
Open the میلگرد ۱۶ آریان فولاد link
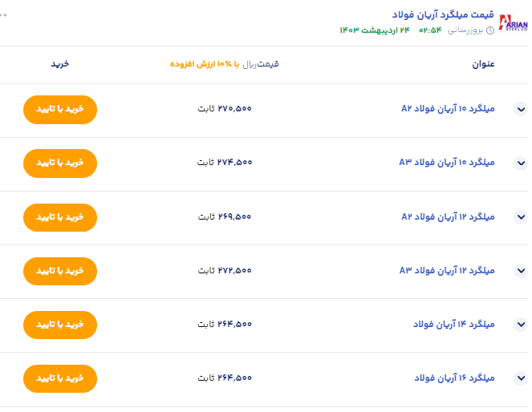(454, 378)
